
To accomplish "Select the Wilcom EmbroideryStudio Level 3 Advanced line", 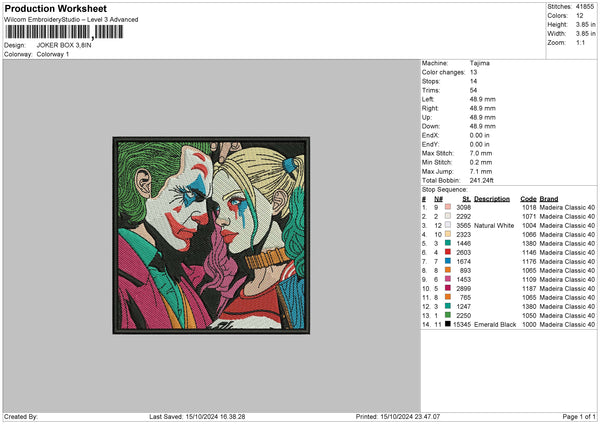I will point(71,20).
